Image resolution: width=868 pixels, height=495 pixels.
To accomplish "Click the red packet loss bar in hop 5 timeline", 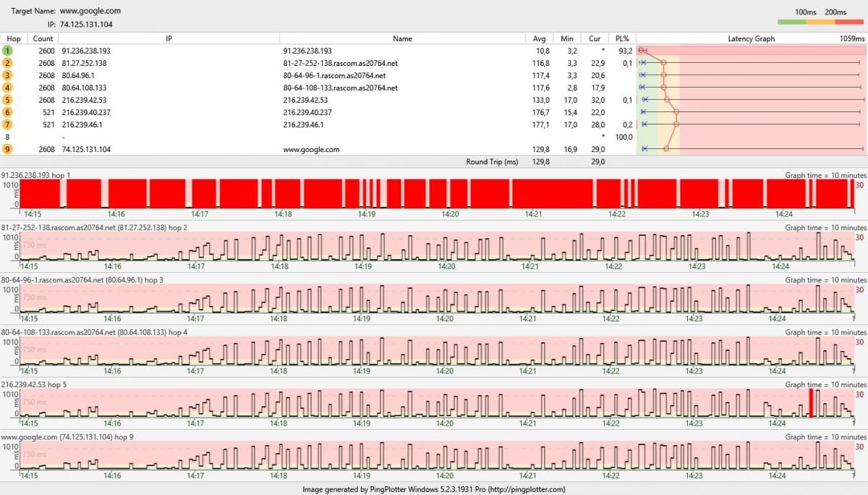I will coord(811,402).
